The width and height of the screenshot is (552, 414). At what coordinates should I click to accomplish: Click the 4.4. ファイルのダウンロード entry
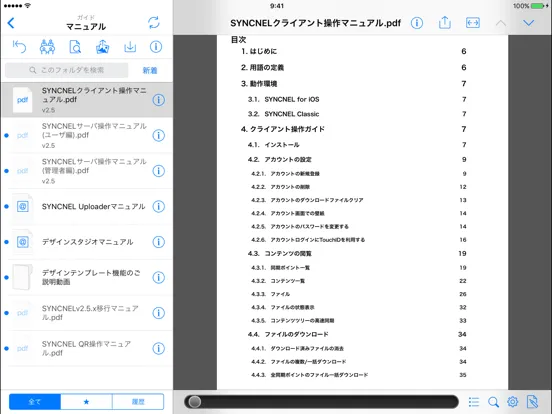pos(288,334)
